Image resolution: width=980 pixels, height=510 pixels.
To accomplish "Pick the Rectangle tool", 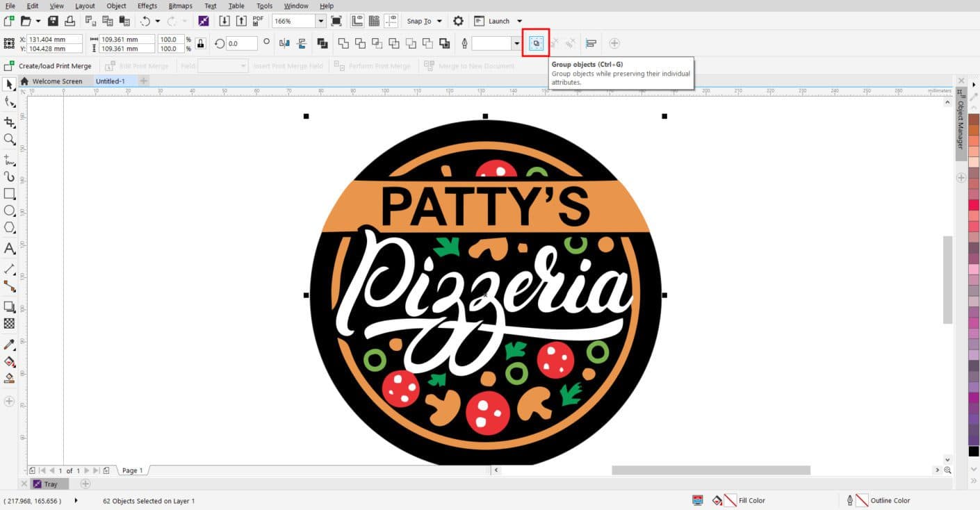I will tap(10, 194).
